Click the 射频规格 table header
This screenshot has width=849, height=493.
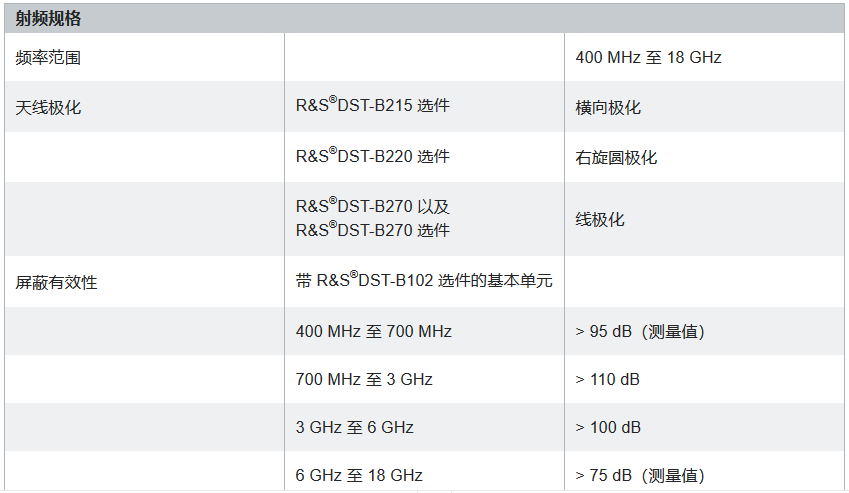point(48,19)
